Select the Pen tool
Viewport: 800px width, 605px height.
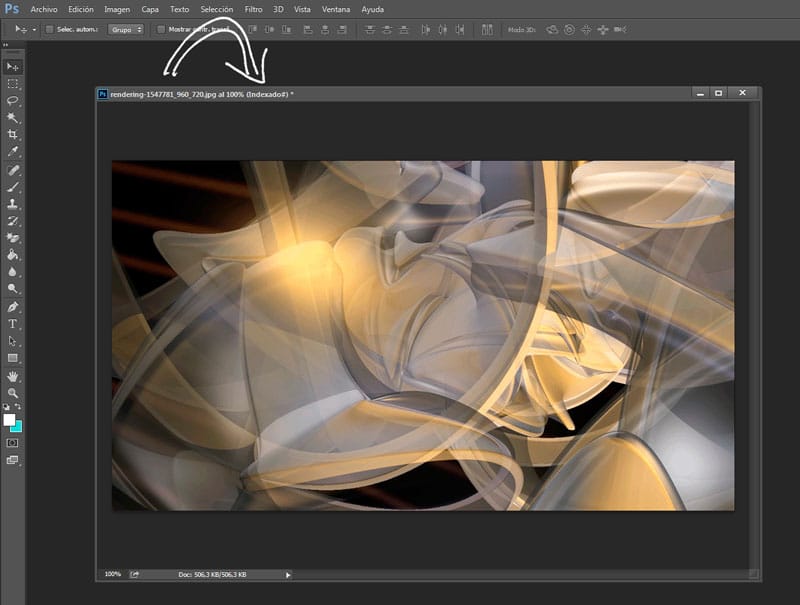click(x=13, y=307)
